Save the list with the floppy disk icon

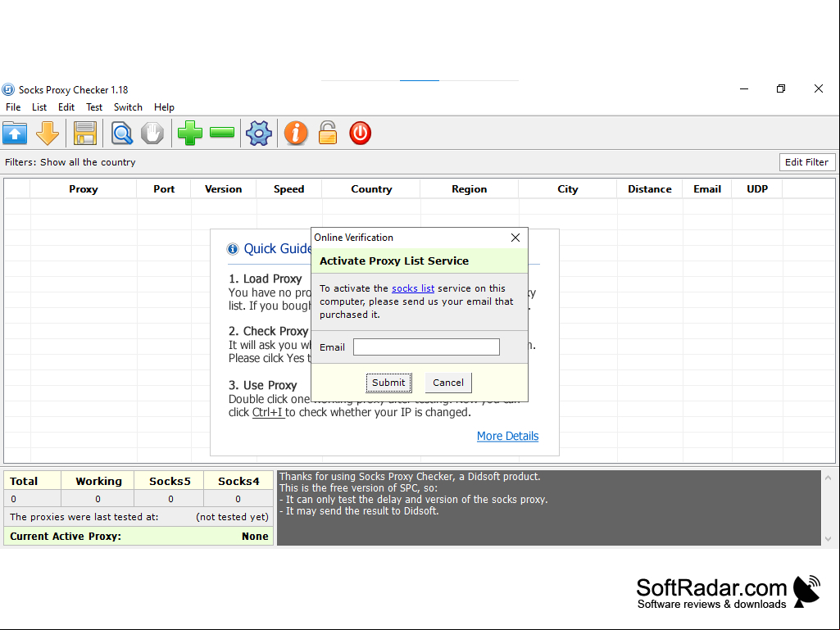(84, 133)
